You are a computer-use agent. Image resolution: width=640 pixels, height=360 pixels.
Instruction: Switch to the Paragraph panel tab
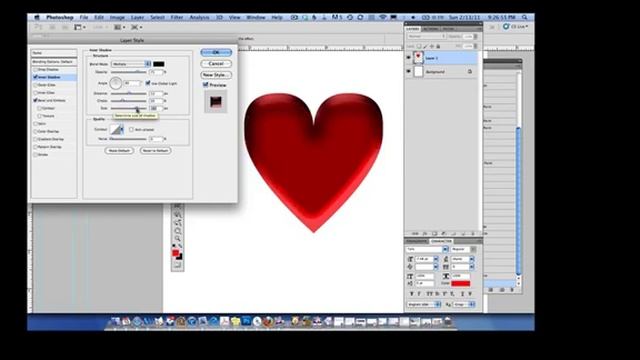click(x=416, y=241)
